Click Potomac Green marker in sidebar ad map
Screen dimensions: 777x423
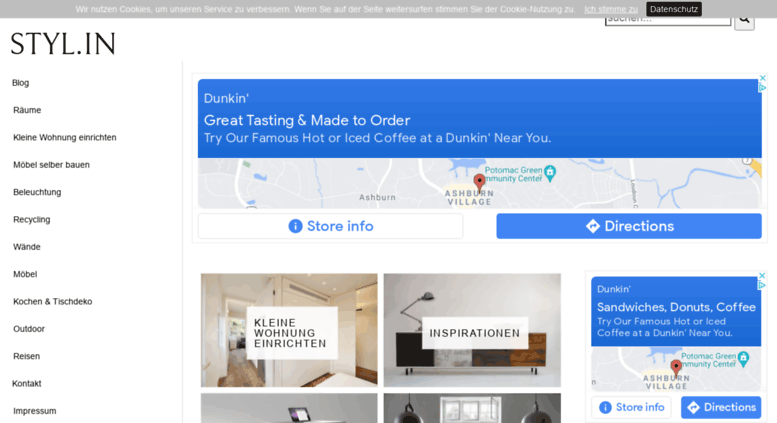pos(743,359)
